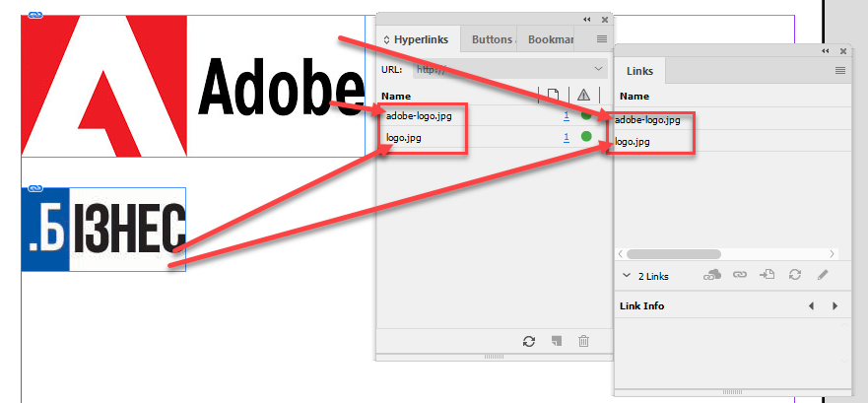Click the Relink chain icon in Links panel
868x403 pixels.
pyautogui.click(x=740, y=275)
